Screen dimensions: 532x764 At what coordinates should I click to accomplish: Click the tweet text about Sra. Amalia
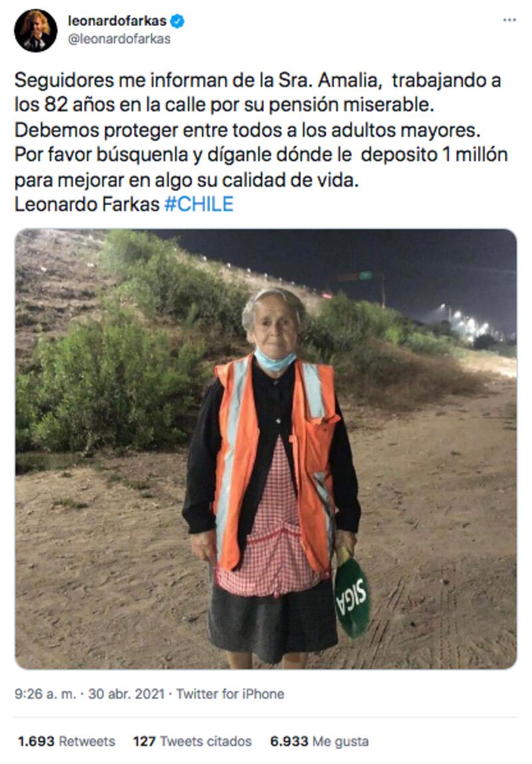click(261, 142)
